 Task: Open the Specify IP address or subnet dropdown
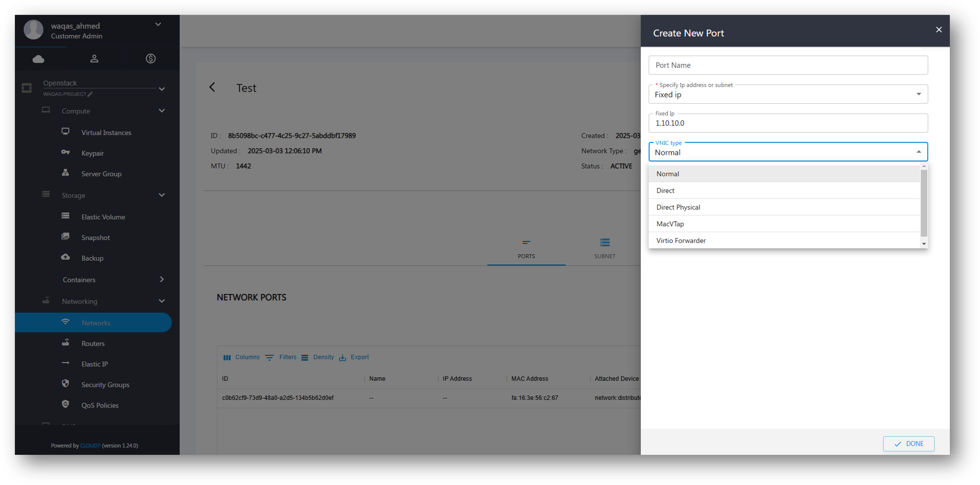coord(787,94)
